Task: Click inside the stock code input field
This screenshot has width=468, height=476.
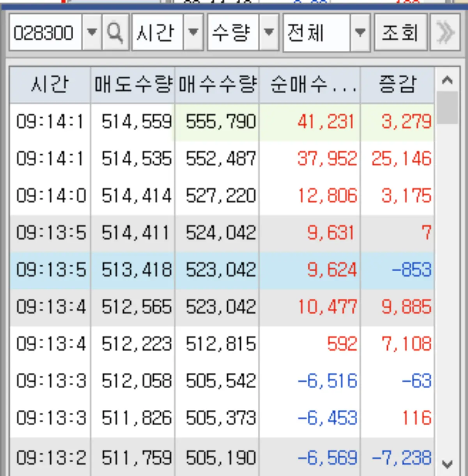Action: pyautogui.click(x=47, y=33)
